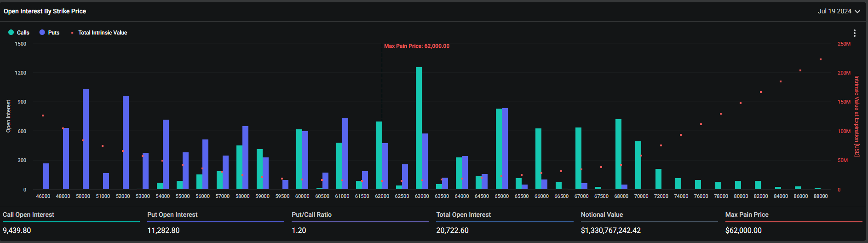This screenshot has height=243, width=868.
Task: Select the Puts bar at strike 54000
Action: click(x=166, y=154)
